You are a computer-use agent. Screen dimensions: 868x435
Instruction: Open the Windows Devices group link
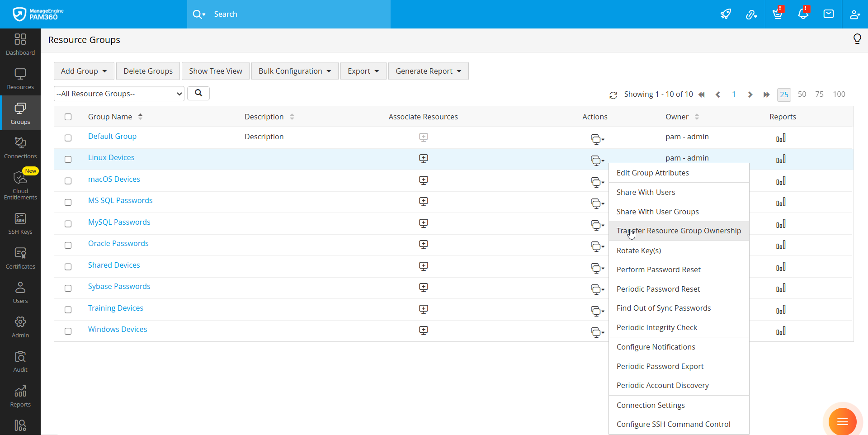118,329
